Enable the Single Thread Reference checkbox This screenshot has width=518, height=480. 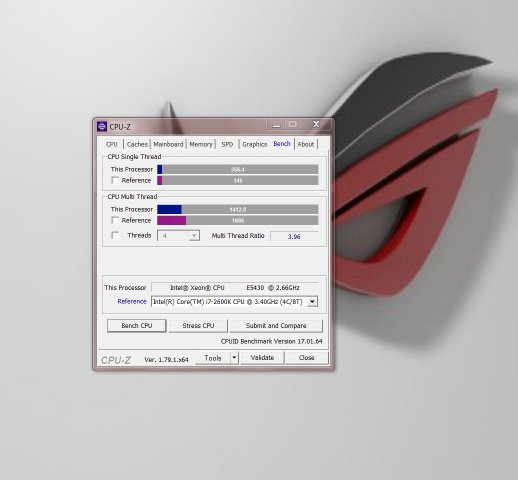pyautogui.click(x=115, y=180)
